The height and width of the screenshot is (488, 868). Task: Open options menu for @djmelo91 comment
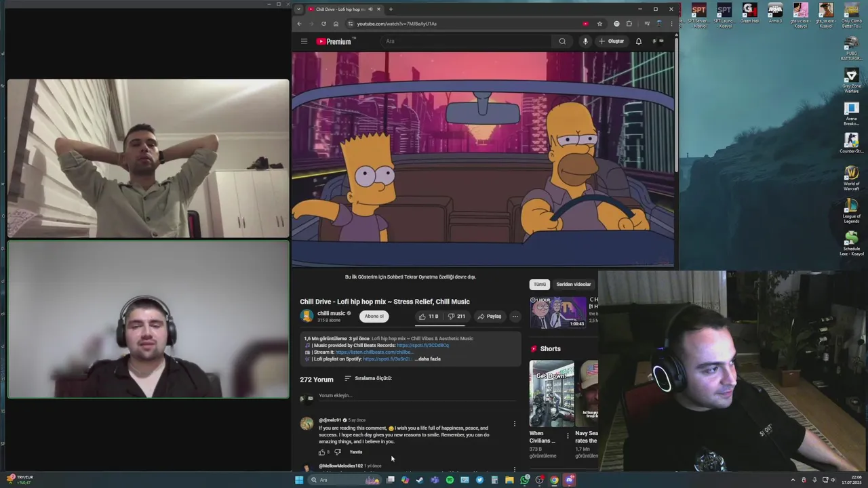coord(514,424)
